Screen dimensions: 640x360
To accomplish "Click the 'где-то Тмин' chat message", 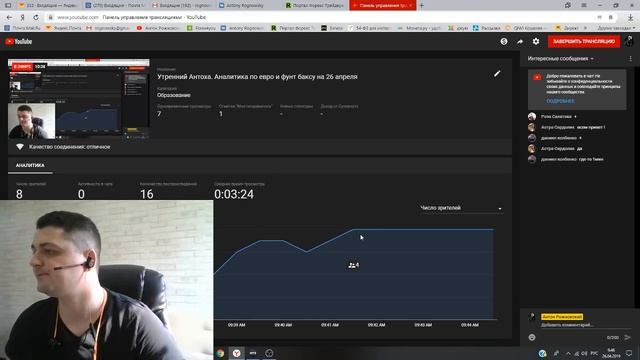I will tap(591, 159).
